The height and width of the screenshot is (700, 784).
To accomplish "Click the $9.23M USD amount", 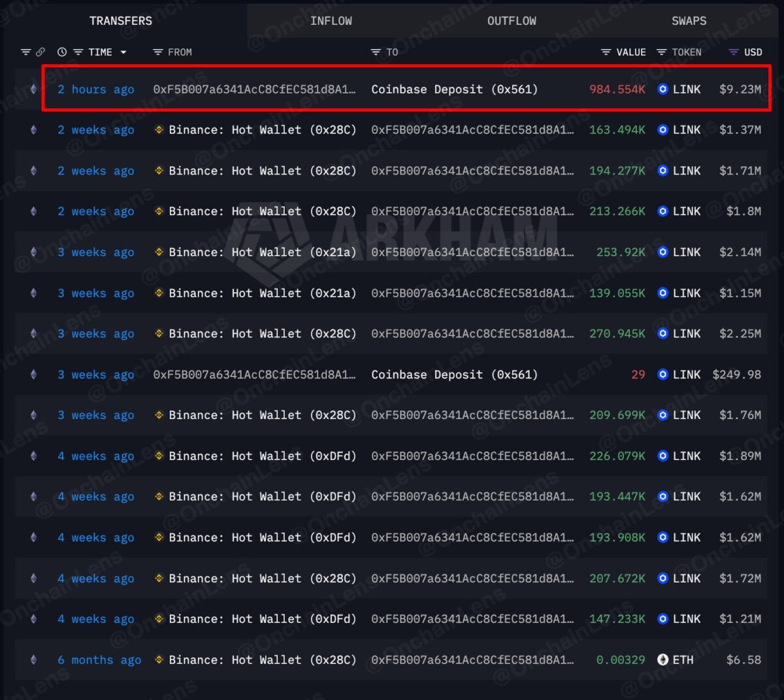I will coord(740,90).
